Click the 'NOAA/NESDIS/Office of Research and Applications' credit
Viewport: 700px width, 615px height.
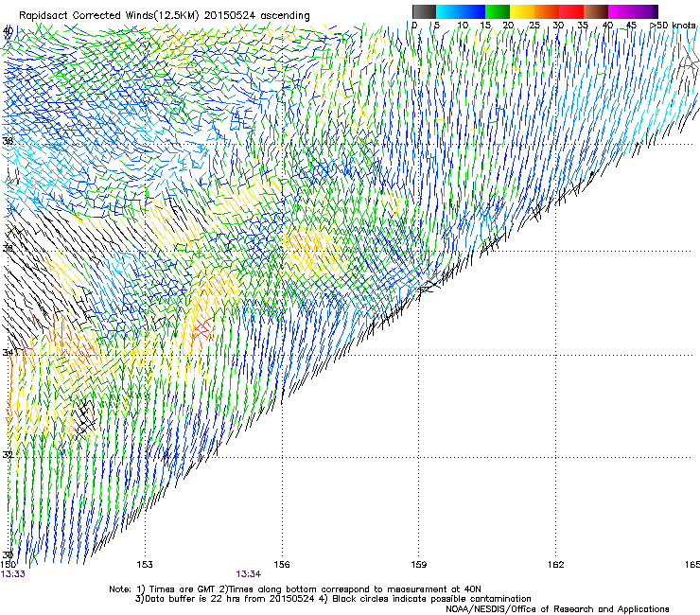pos(557,609)
